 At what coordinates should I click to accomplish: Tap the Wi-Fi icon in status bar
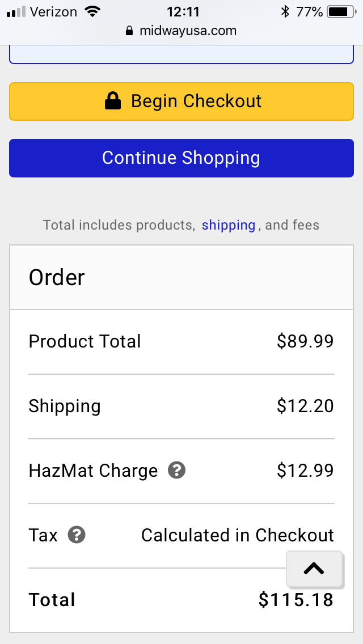pyautogui.click(x=93, y=11)
